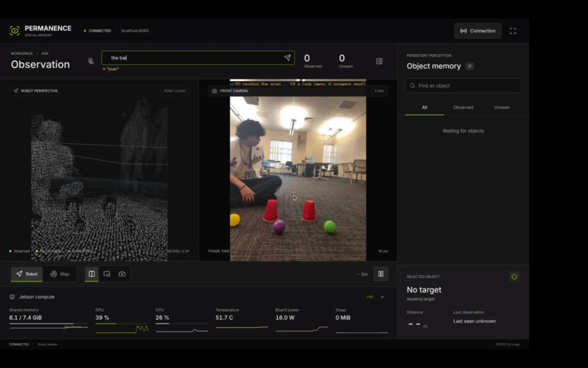This screenshot has width=588, height=368.
Task: Click the ask query input field
Action: click(x=198, y=58)
